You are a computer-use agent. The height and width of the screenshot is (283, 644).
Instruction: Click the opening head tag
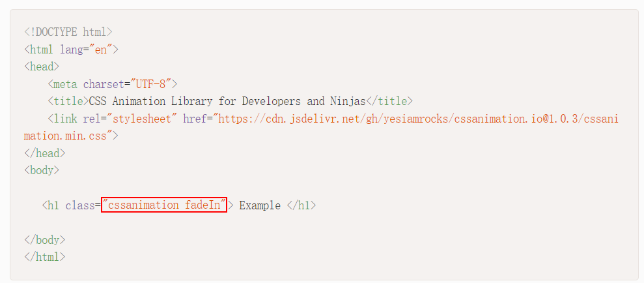42,67
